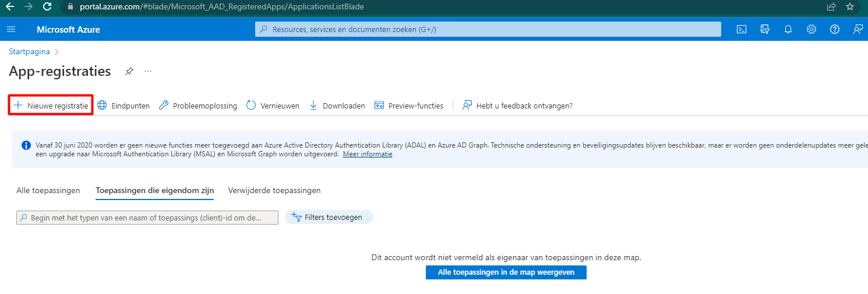This screenshot has height=294, width=868.
Task: Open the Azure portal hamburger menu
Action: click(11, 29)
